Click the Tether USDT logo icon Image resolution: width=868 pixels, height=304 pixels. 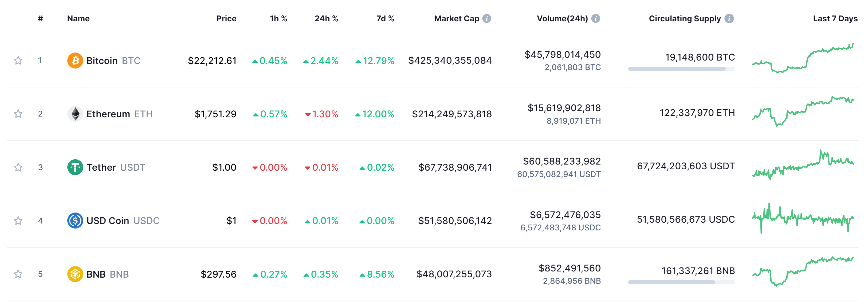(x=76, y=167)
